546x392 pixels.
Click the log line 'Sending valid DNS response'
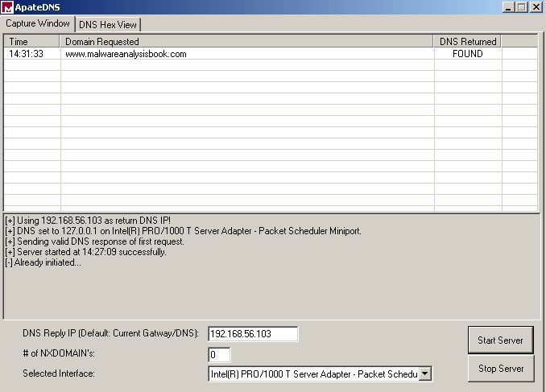click(x=94, y=241)
